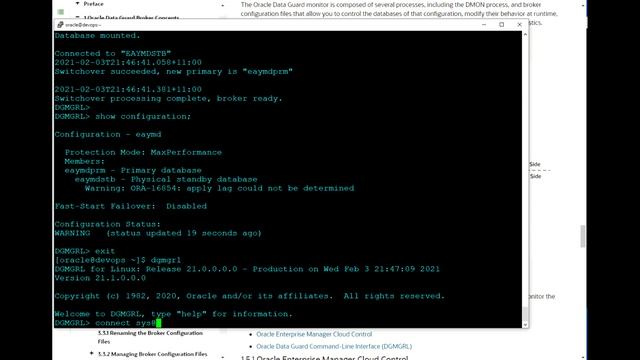
Task: Click the terminal scrollbar up arrow
Action: tap(525, 35)
